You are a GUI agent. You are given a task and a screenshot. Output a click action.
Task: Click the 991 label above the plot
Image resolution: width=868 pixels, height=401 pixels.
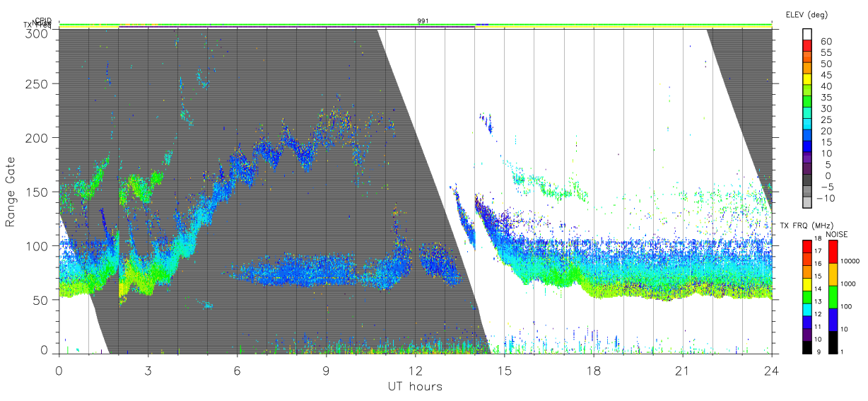click(x=423, y=21)
